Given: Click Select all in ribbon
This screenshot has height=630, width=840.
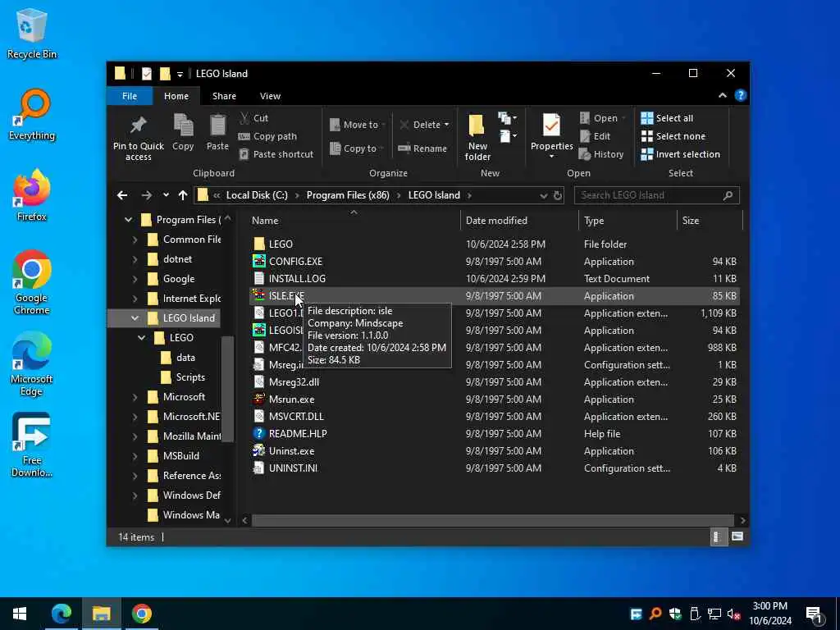Looking at the screenshot, I should (x=667, y=118).
